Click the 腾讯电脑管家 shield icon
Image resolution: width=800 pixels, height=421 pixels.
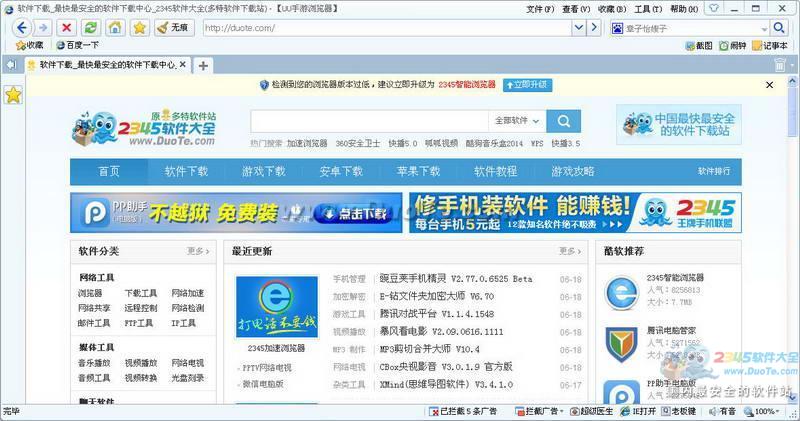(621, 344)
